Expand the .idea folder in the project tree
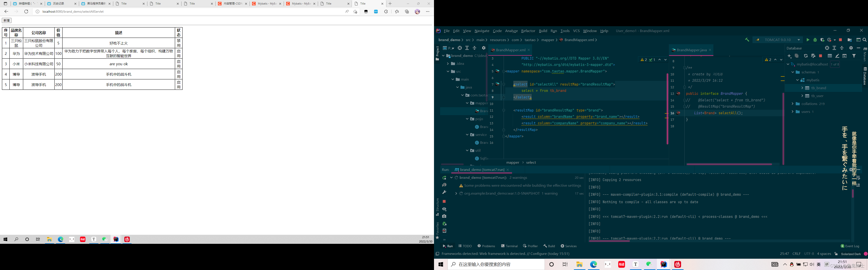Image resolution: width=868 pixels, height=270 pixels. (x=448, y=64)
